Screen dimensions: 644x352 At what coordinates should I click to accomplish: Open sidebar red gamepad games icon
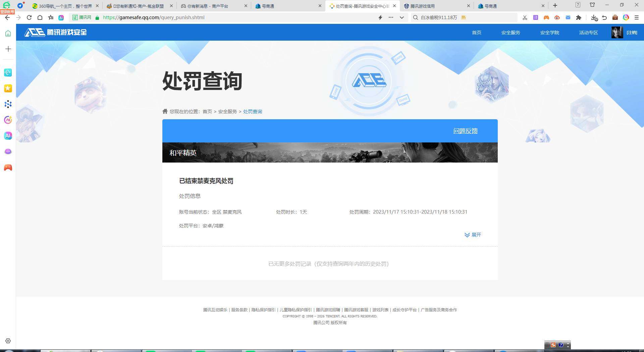8,168
